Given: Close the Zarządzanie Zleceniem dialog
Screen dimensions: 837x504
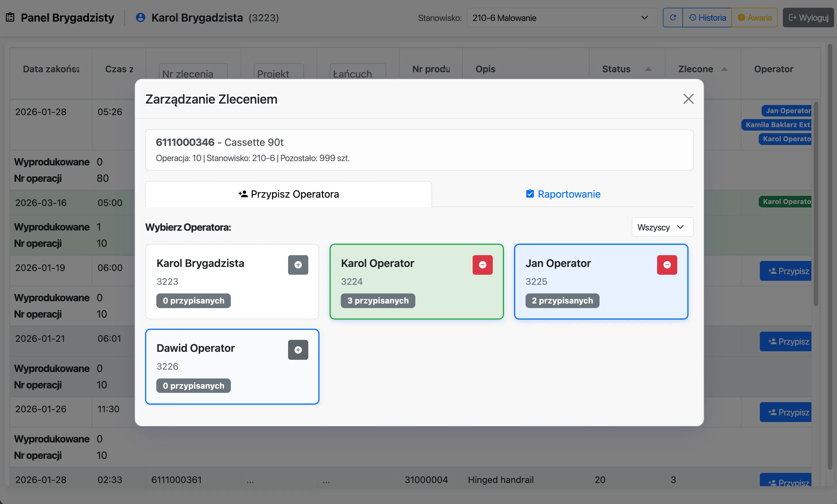Looking at the screenshot, I should [x=688, y=99].
